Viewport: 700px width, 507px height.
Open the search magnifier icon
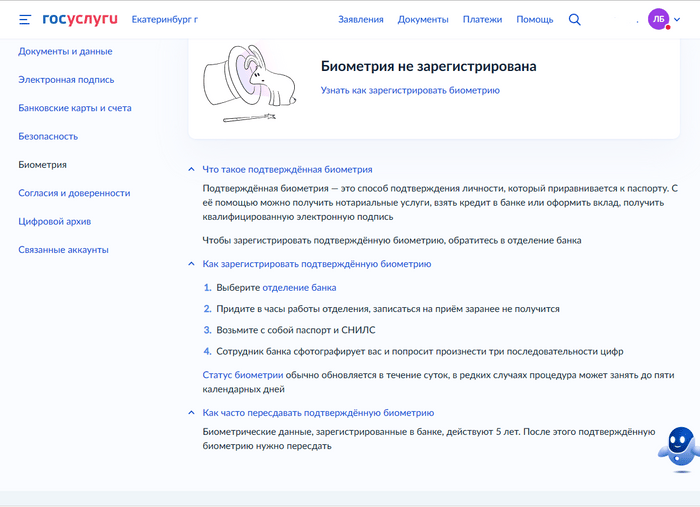tap(575, 20)
